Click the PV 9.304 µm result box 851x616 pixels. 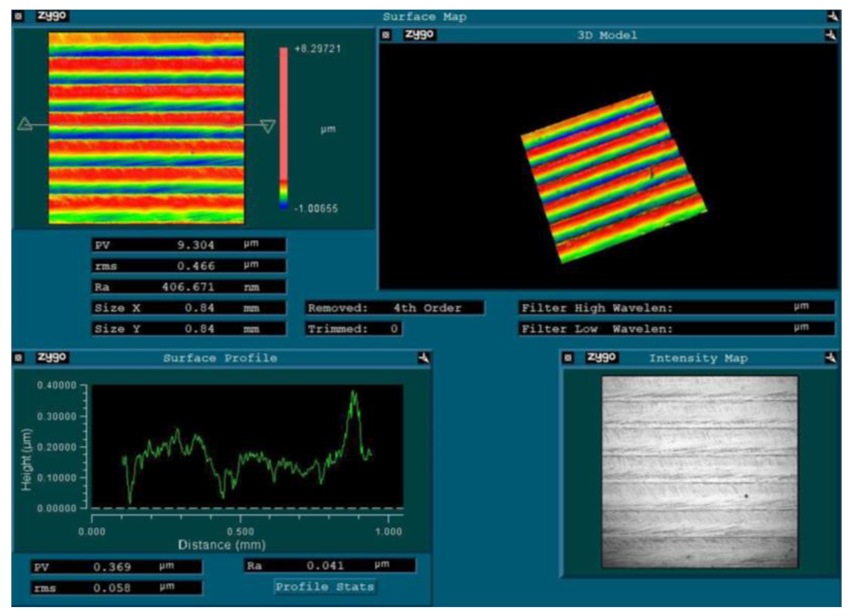pyautogui.click(x=189, y=245)
